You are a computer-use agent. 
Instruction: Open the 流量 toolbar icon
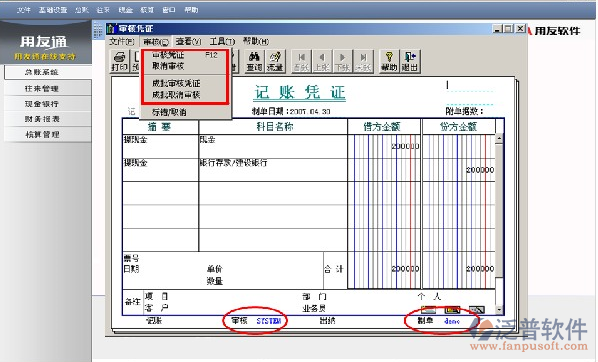(275, 61)
